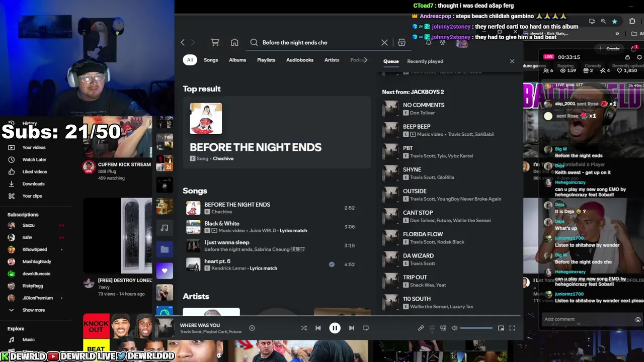
Task: Open the IShowSpeed subscription channel
Action: pyautogui.click(x=35, y=249)
